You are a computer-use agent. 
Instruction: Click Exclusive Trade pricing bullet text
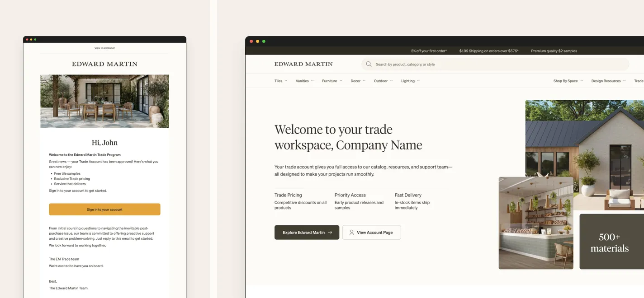pos(72,179)
